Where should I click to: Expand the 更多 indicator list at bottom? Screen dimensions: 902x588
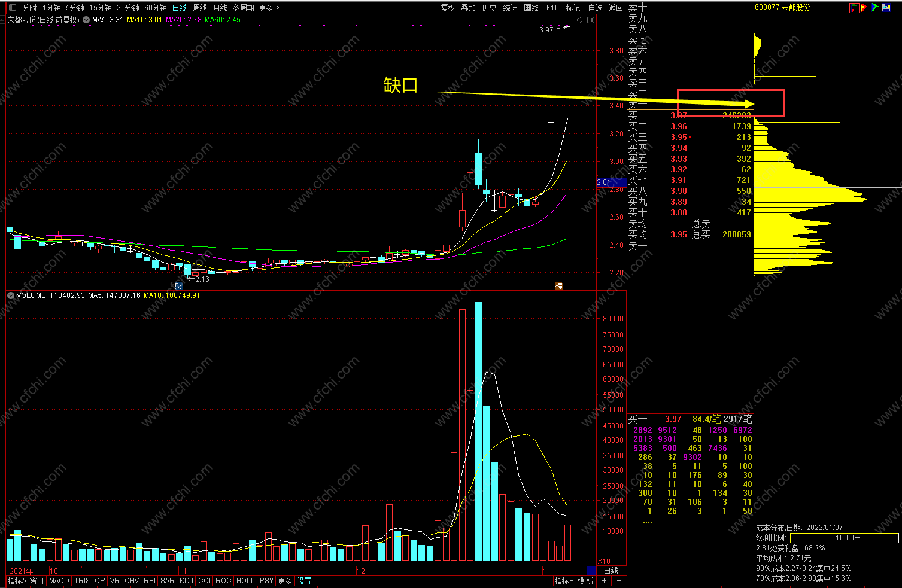285,581
